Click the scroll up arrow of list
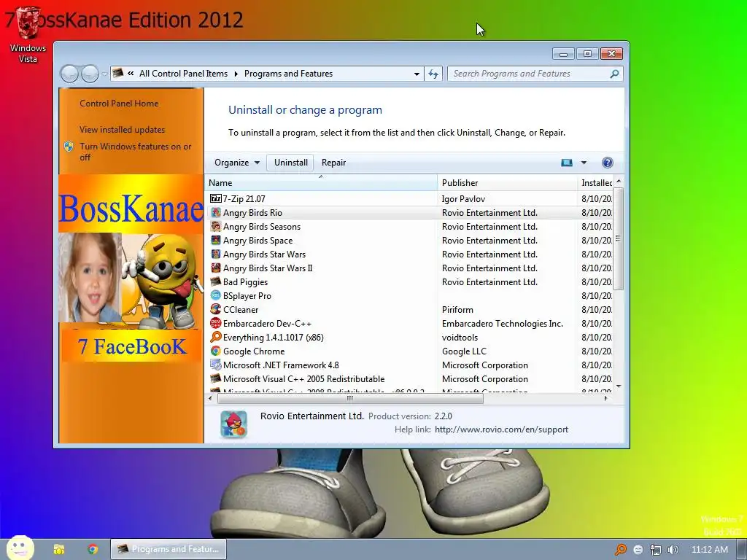Screen dimensions: 747x560 pyautogui.click(x=619, y=182)
